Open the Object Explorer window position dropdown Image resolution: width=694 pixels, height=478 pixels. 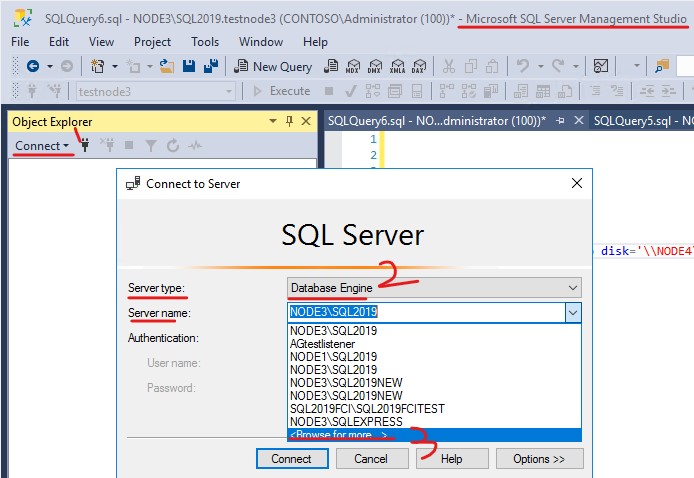click(x=273, y=121)
